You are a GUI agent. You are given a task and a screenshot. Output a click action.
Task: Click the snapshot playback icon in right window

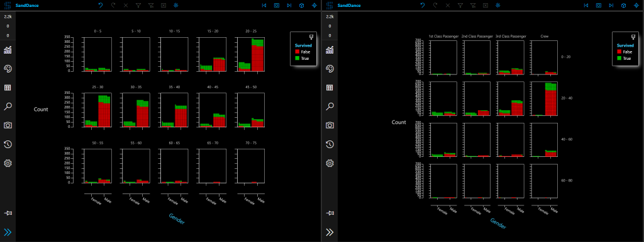tap(599, 5)
